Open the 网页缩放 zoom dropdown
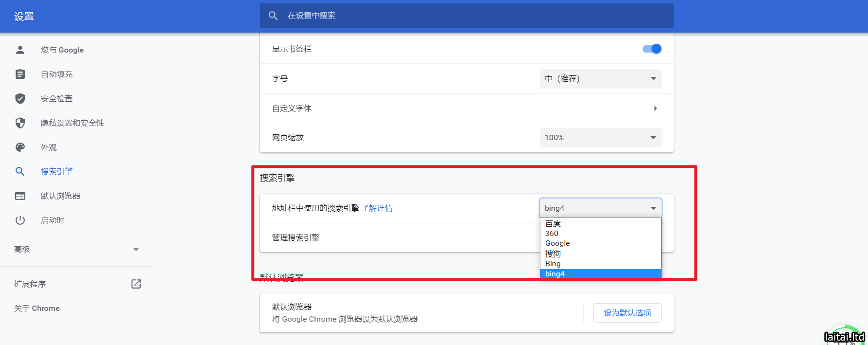 [x=600, y=138]
